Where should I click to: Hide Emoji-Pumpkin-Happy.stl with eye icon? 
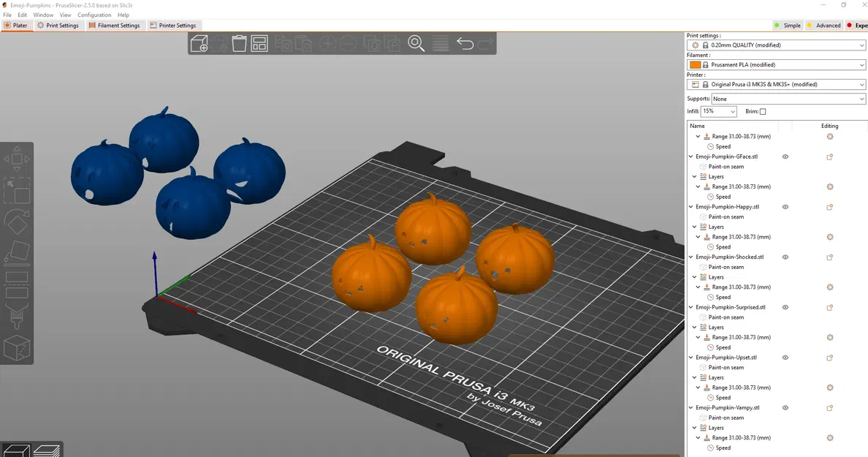pos(785,207)
